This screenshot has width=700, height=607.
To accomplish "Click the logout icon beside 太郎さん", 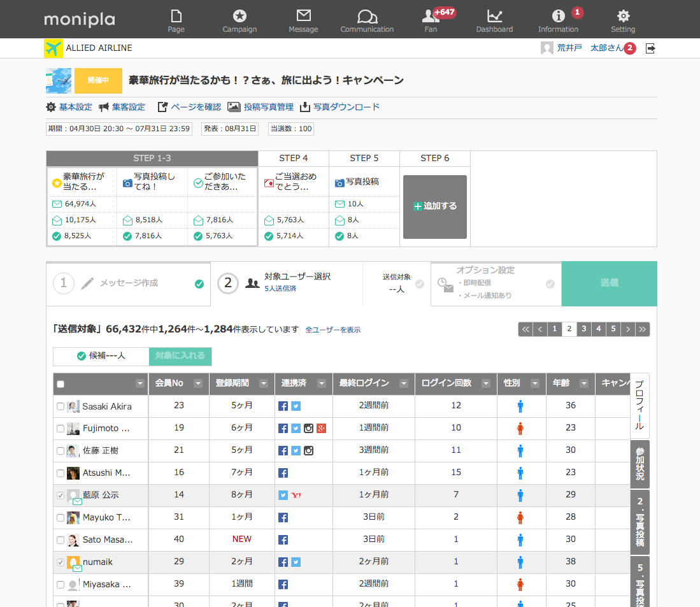I will pos(650,48).
